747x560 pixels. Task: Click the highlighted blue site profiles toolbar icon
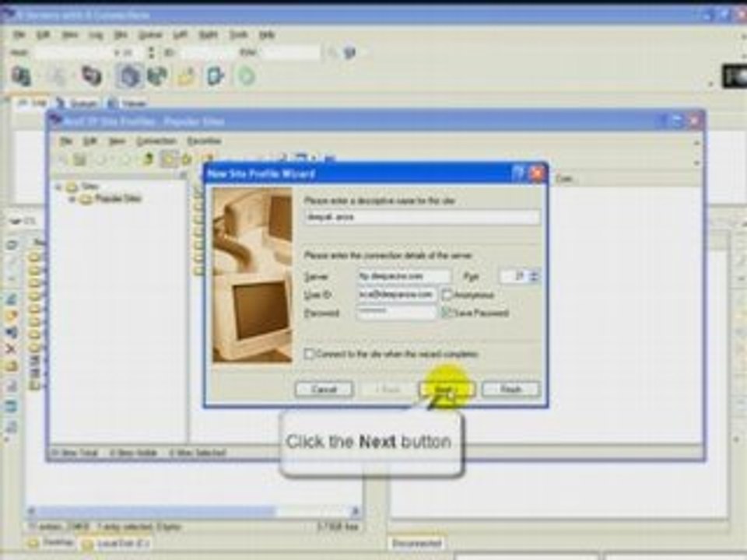pyautogui.click(x=129, y=76)
